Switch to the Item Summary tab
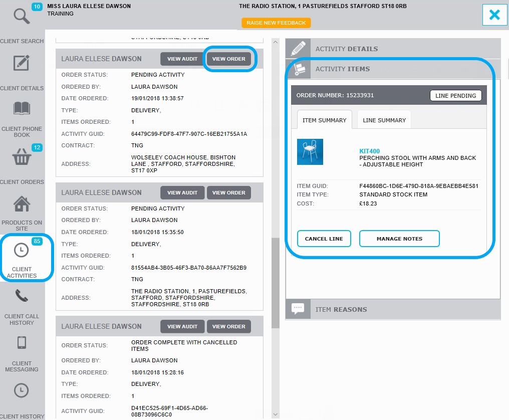The height and width of the screenshot is (420, 509). point(325,120)
